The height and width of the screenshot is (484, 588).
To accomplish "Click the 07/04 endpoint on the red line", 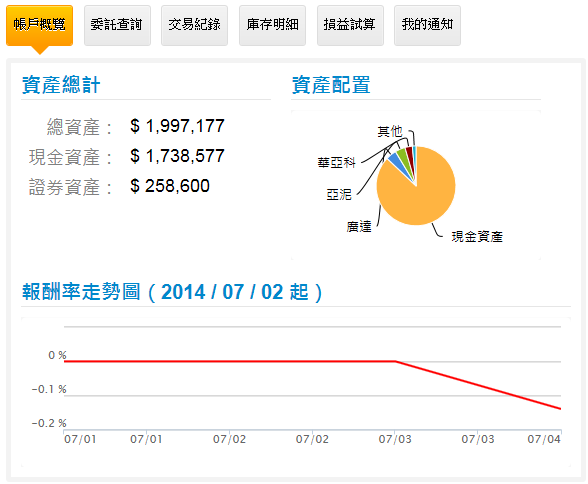I will point(560,409).
